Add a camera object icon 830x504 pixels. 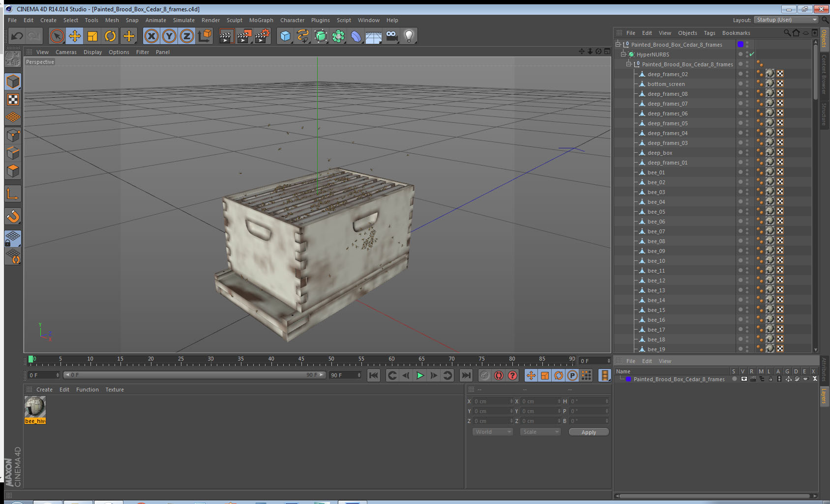click(392, 36)
